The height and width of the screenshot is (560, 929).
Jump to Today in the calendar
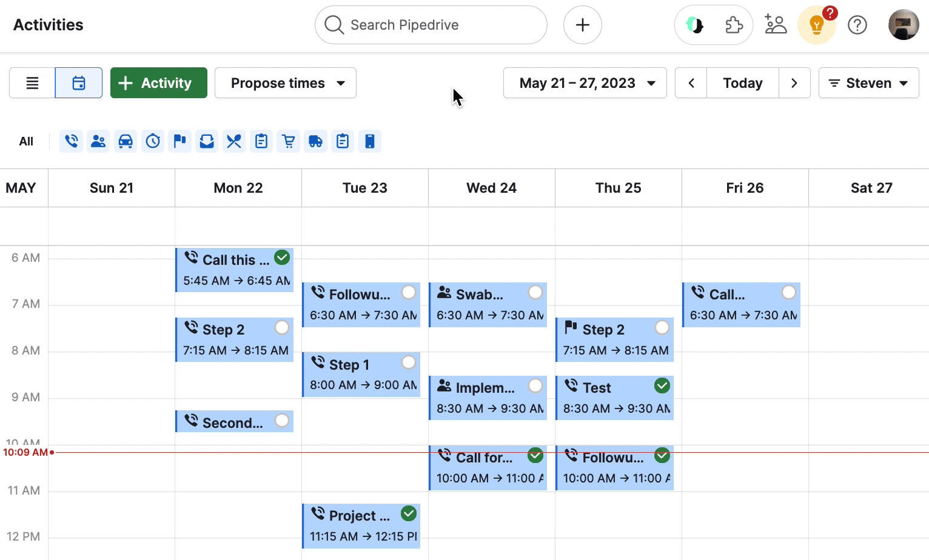coord(742,82)
